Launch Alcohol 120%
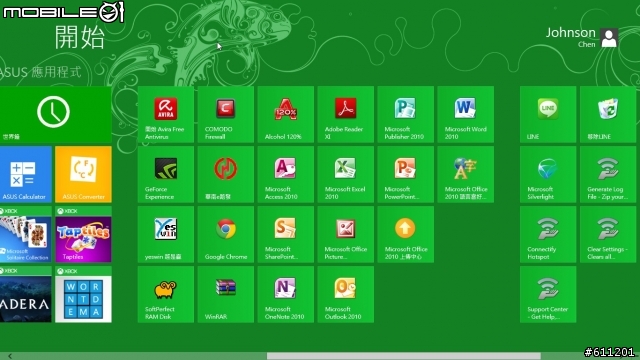640x360 pixels. pos(286,114)
